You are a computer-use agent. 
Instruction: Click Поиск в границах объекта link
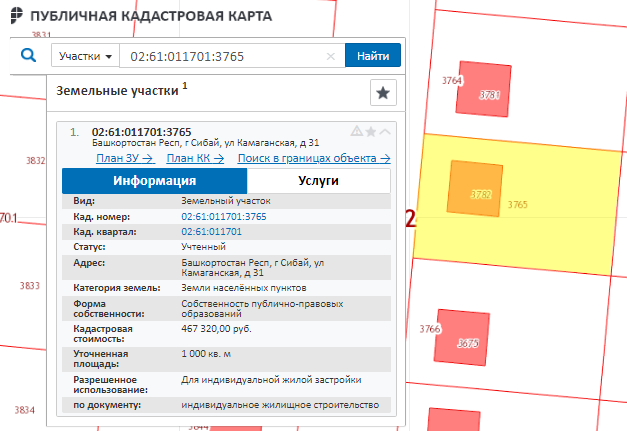[x=313, y=158]
